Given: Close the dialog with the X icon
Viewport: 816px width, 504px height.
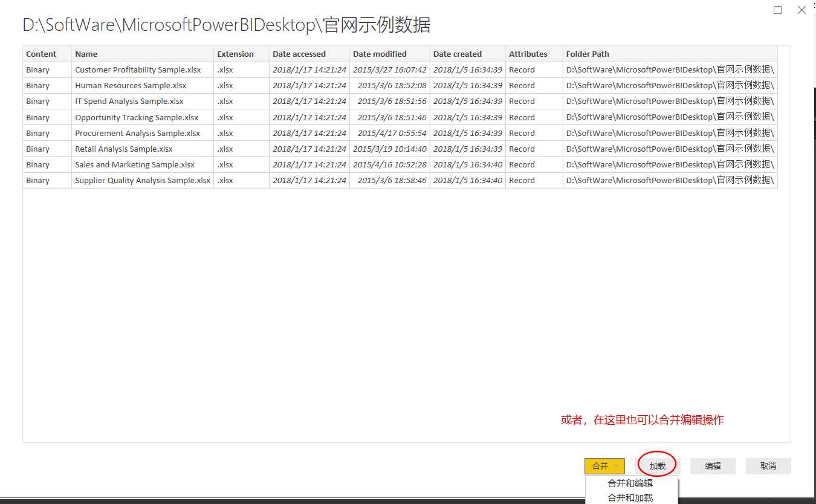Looking at the screenshot, I should (x=801, y=10).
